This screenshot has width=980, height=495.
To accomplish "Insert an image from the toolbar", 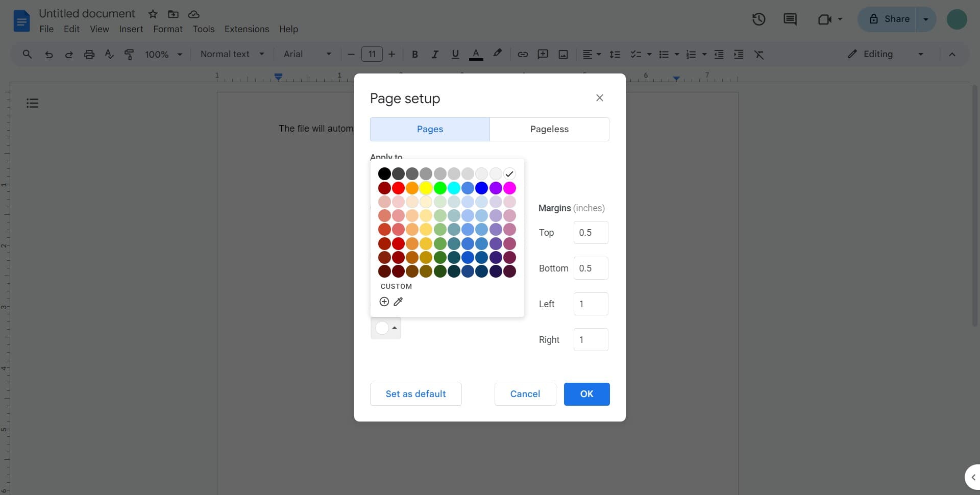I will [x=562, y=54].
